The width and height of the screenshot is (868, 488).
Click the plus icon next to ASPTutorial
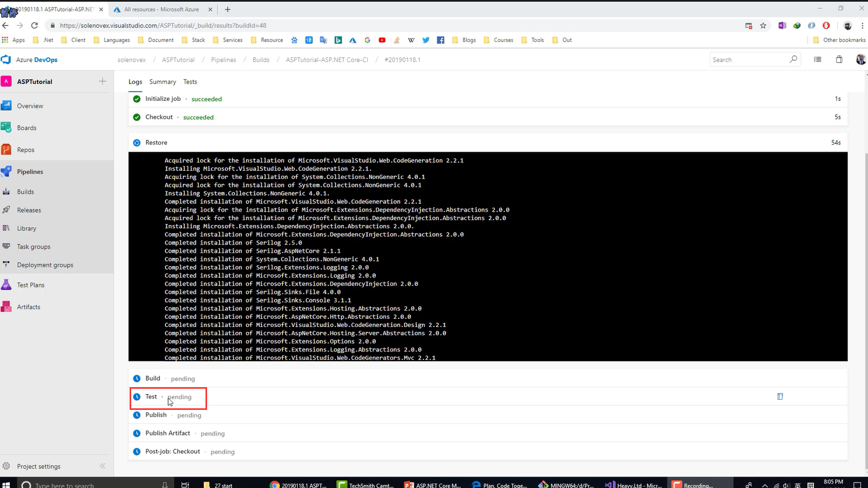102,81
